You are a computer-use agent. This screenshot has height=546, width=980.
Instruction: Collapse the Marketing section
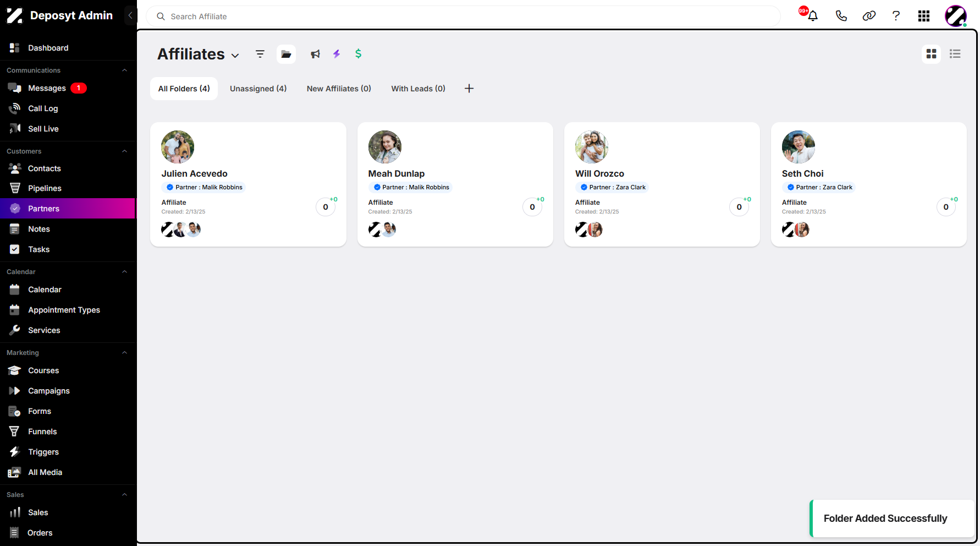point(124,353)
